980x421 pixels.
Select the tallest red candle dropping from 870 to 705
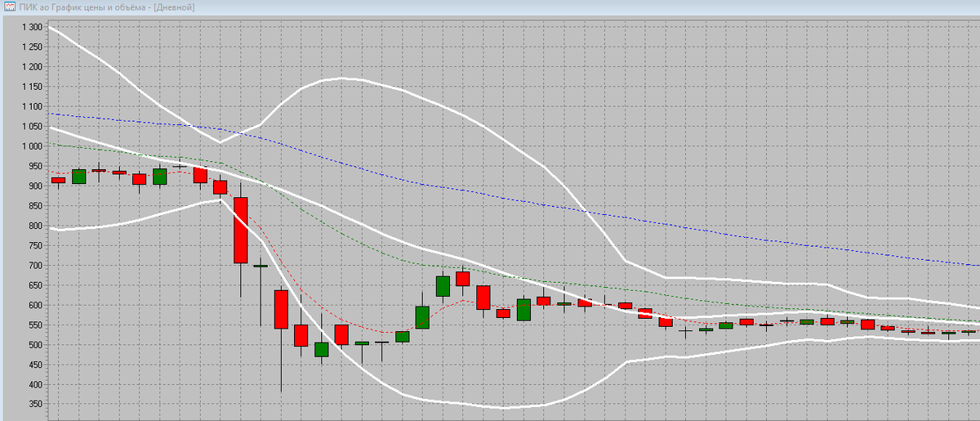(x=240, y=230)
